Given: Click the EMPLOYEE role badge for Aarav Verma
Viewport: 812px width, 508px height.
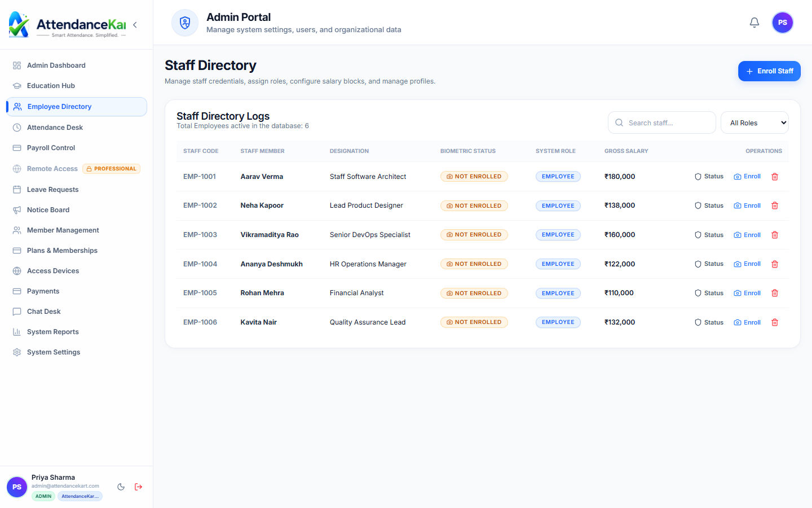Looking at the screenshot, I should [558, 177].
